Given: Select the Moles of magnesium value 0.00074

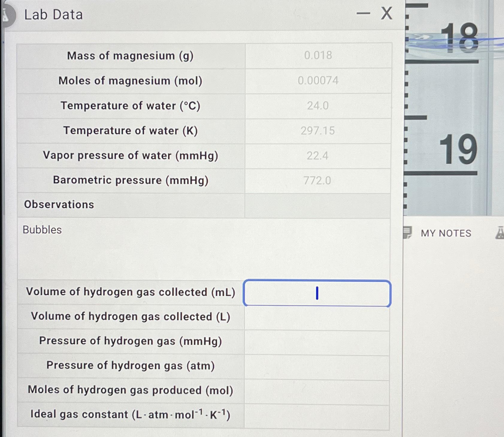Looking at the screenshot, I should tap(318, 81).
